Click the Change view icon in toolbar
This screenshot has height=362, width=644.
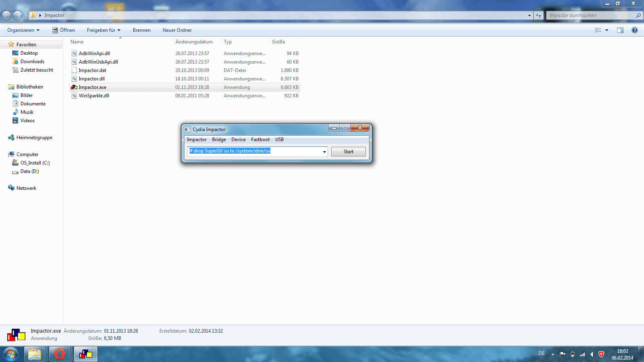pyautogui.click(x=598, y=30)
